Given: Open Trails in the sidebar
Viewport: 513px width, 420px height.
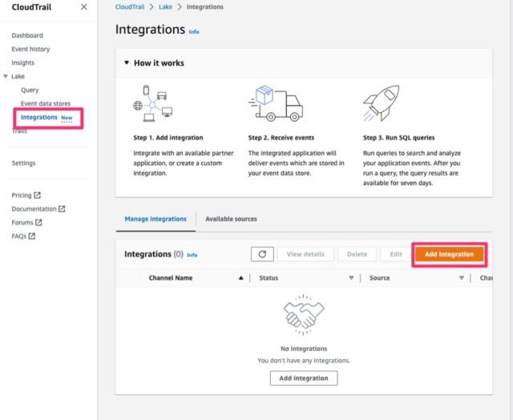Looking at the screenshot, I should coord(19,131).
